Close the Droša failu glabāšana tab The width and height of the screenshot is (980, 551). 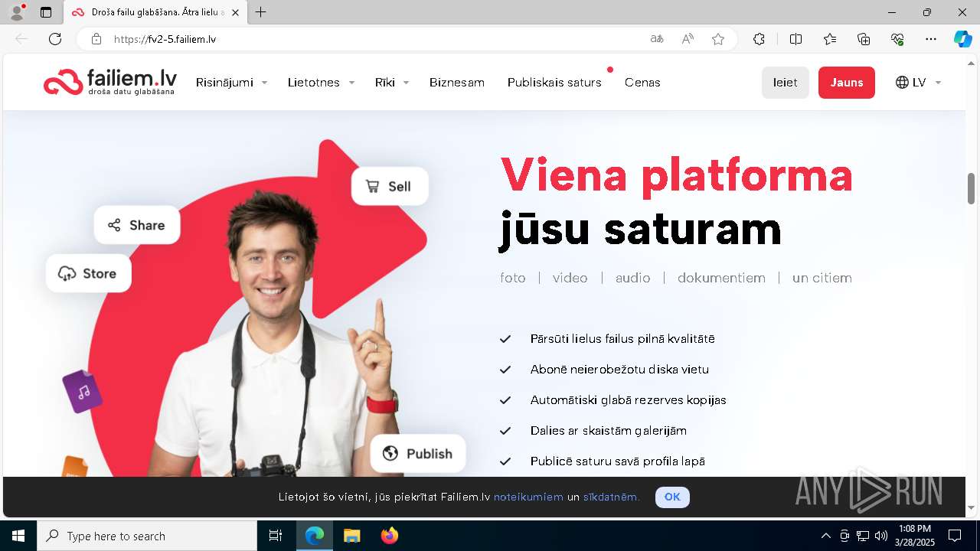[235, 12]
